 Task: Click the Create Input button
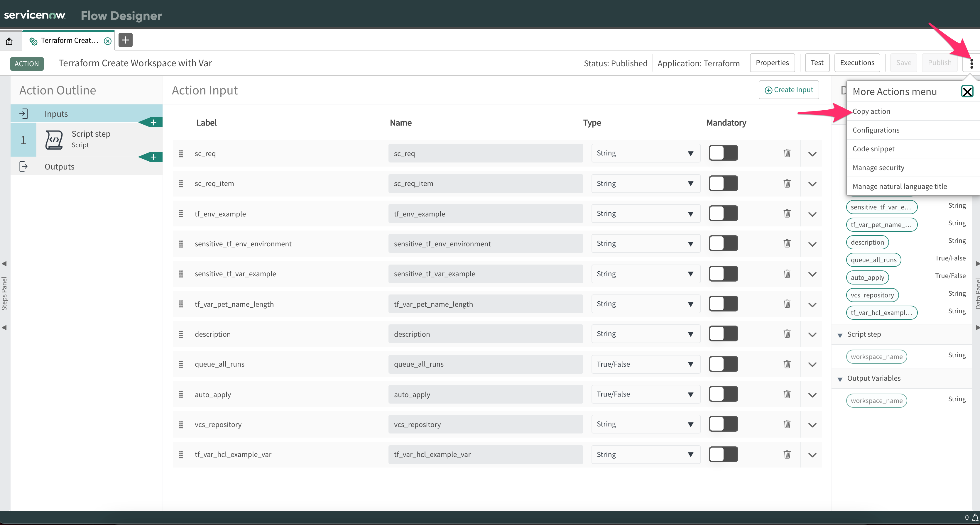tap(789, 90)
